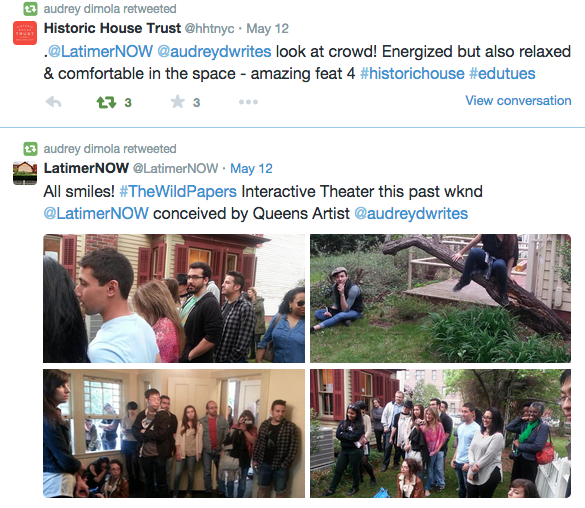
Task: Click retweeted icon above LatimerNOW tweet
Action: [x=30, y=149]
